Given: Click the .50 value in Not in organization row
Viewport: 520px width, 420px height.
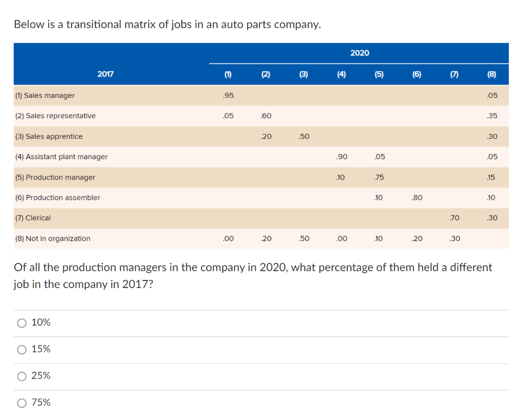Looking at the screenshot, I should point(304,238).
